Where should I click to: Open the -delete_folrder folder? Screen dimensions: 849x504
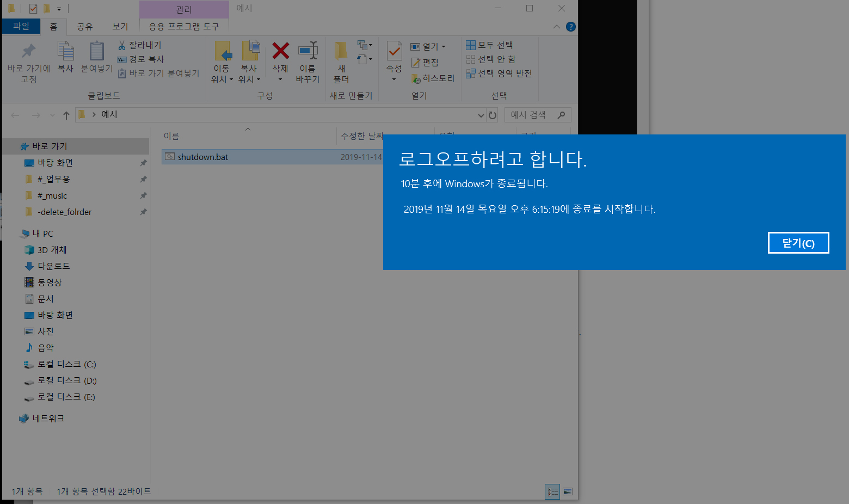point(64,212)
